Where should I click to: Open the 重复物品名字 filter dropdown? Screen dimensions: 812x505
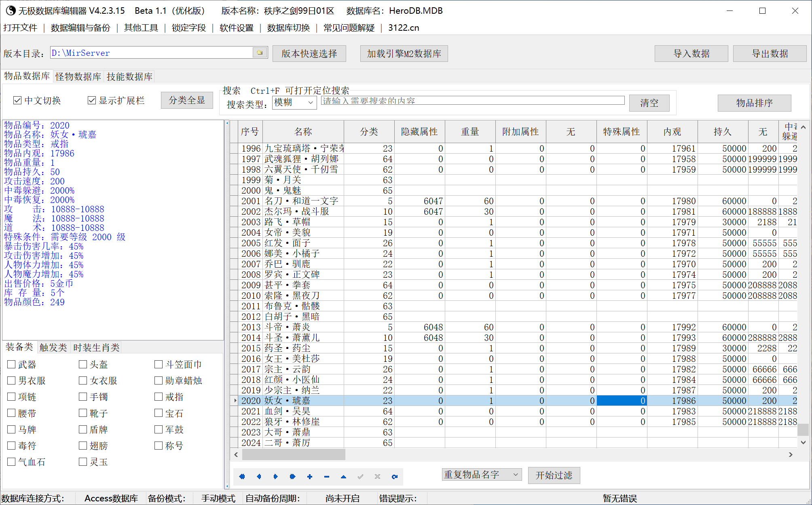(482, 475)
